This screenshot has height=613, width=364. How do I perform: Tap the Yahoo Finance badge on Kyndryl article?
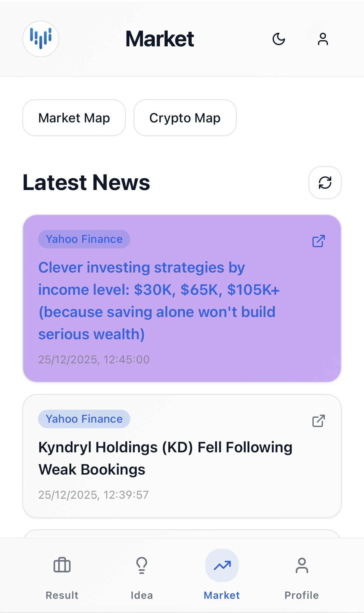click(x=84, y=419)
